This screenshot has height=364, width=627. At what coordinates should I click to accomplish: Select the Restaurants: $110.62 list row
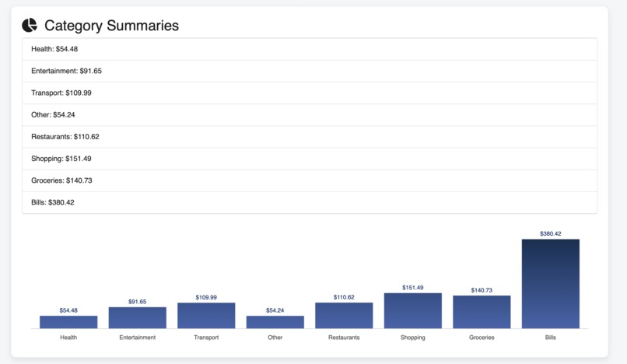pyautogui.click(x=310, y=137)
